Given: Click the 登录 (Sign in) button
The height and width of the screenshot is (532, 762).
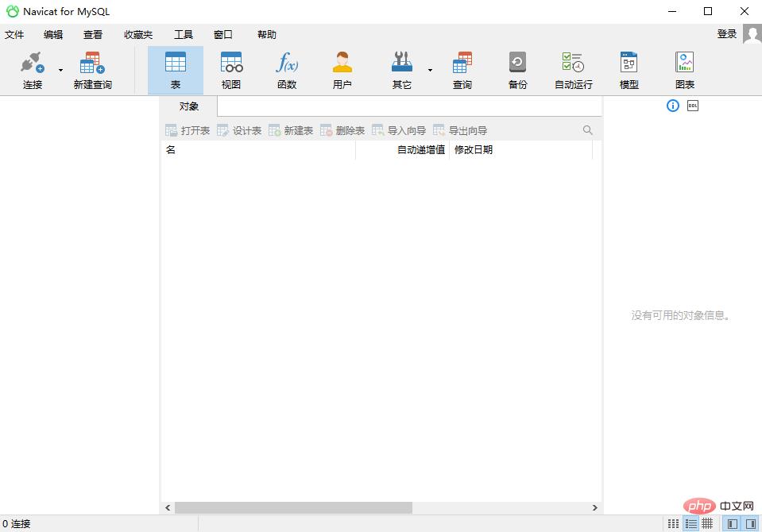Looking at the screenshot, I should [726, 34].
